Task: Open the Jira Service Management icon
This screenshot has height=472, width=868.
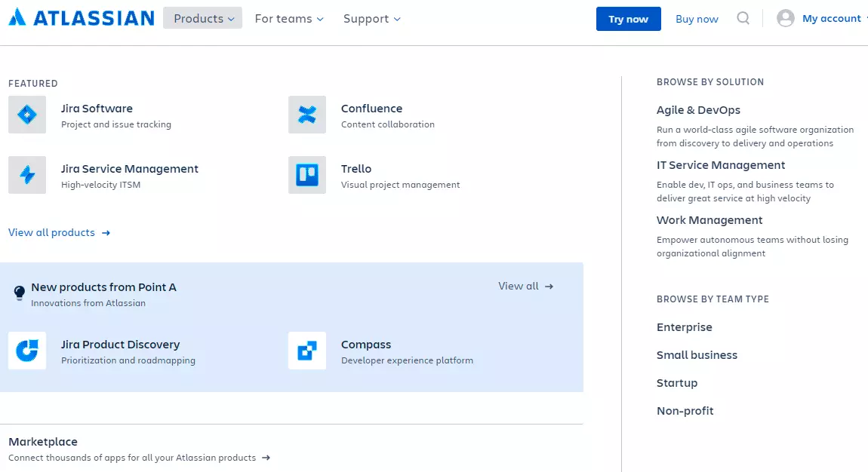Action: coord(27,175)
